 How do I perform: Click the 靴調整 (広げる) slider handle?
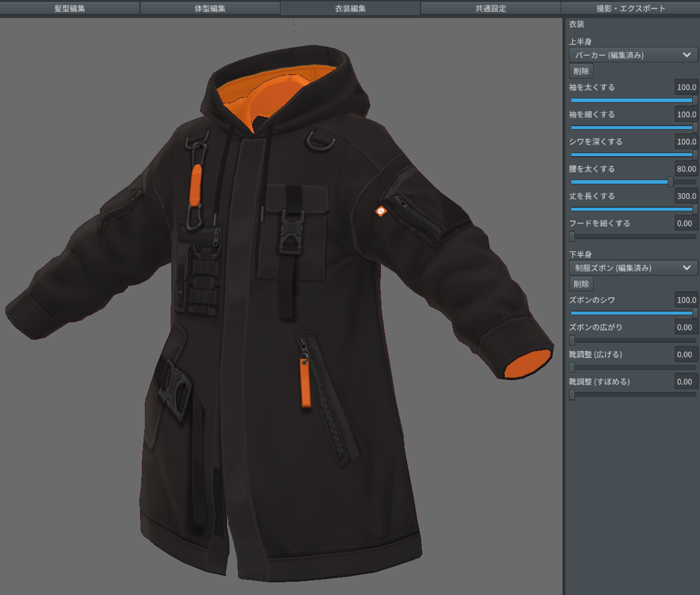click(571, 367)
